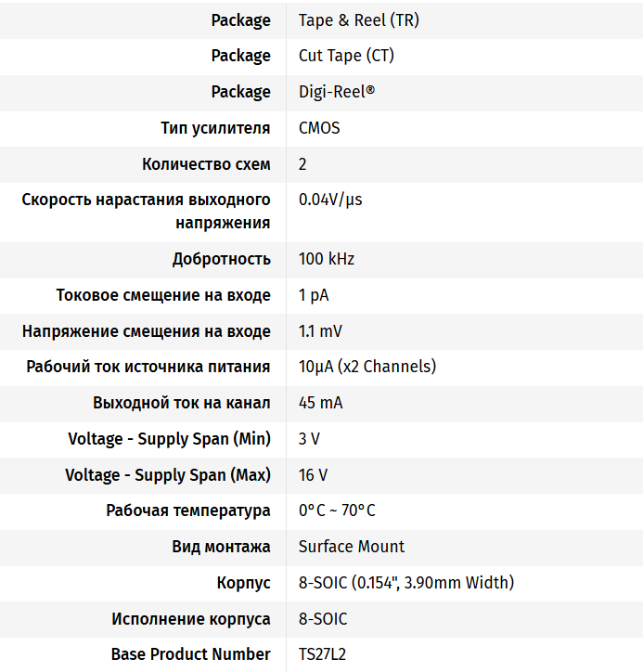Click the 0°C ~ 70°C temperature value

337,510
